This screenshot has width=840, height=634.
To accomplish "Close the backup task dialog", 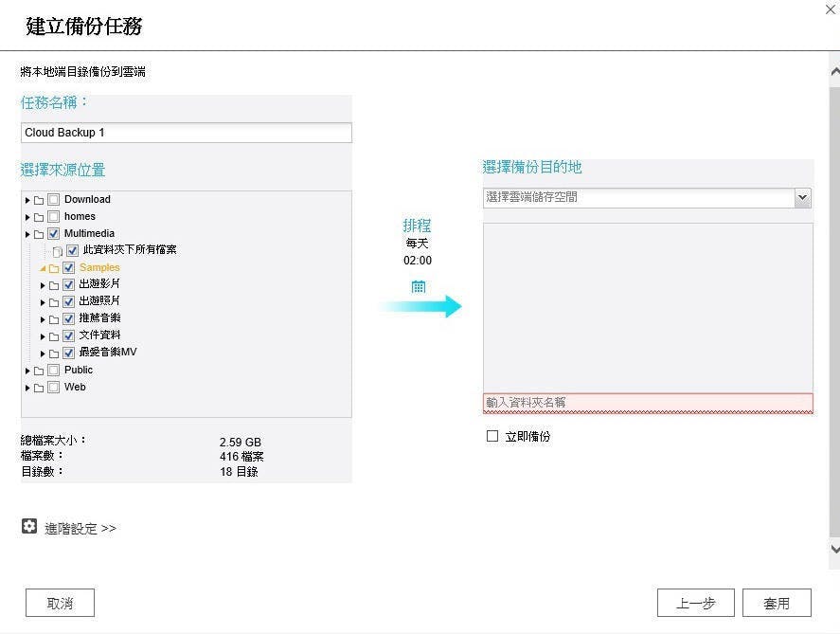I will 831,9.
